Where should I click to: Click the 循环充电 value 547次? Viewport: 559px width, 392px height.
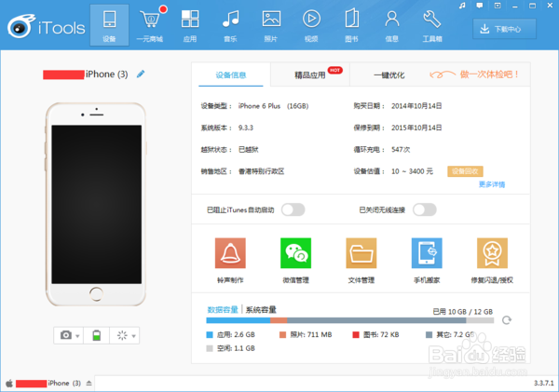[401, 149]
